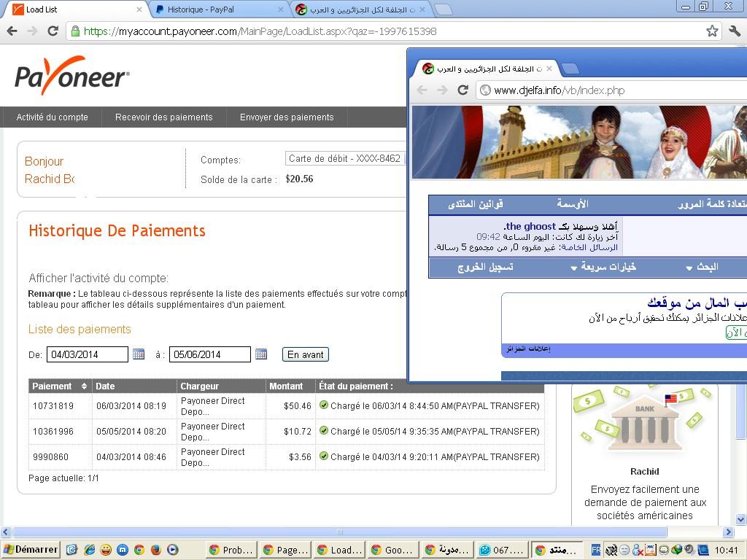Click the green status check for payment 10361996
Image resolution: width=747 pixels, height=560 pixels.
coord(324,430)
